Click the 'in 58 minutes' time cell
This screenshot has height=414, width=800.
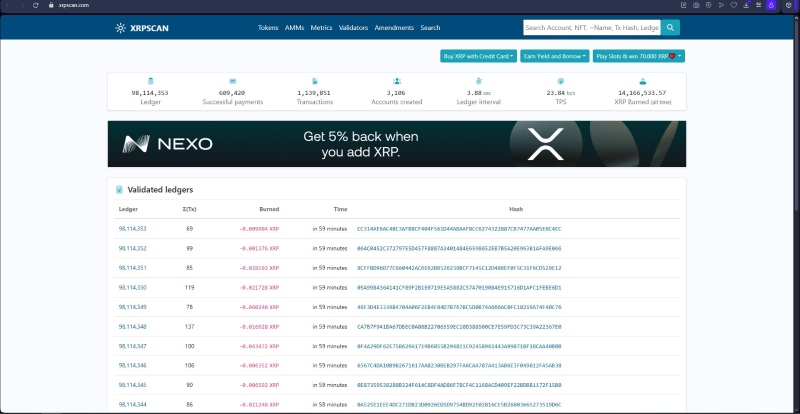pos(330,404)
